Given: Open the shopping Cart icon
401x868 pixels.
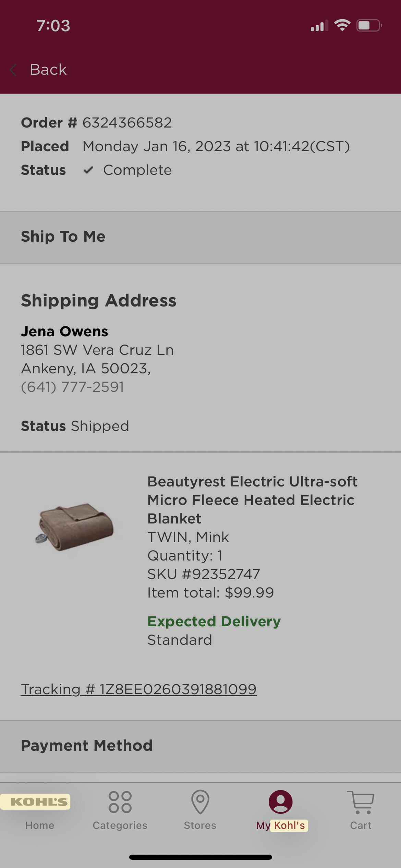Looking at the screenshot, I should coord(361,802).
